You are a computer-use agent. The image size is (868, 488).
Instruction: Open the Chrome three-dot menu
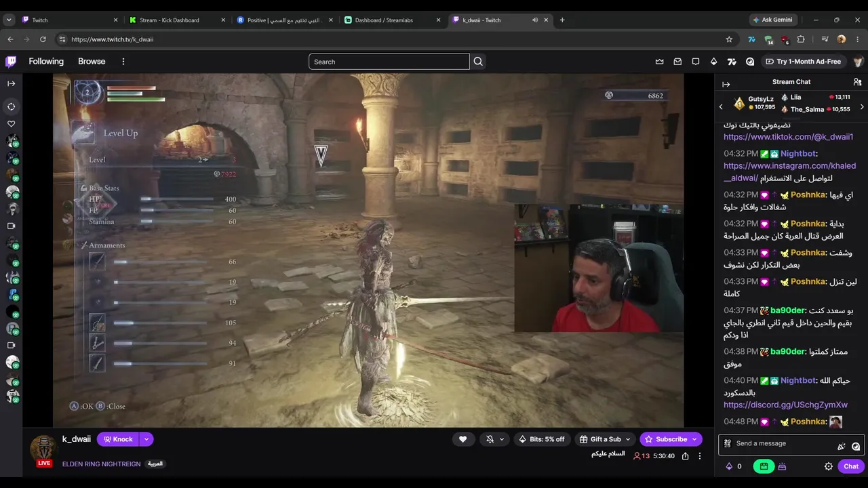(x=857, y=39)
